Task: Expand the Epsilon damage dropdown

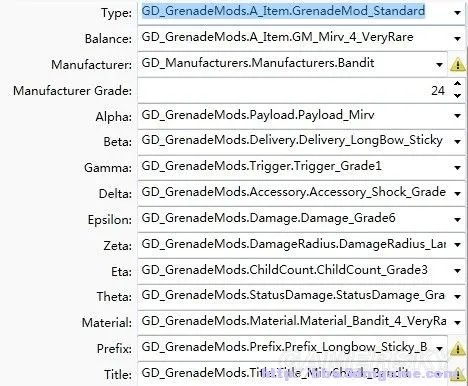Action: (x=458, y=219)
